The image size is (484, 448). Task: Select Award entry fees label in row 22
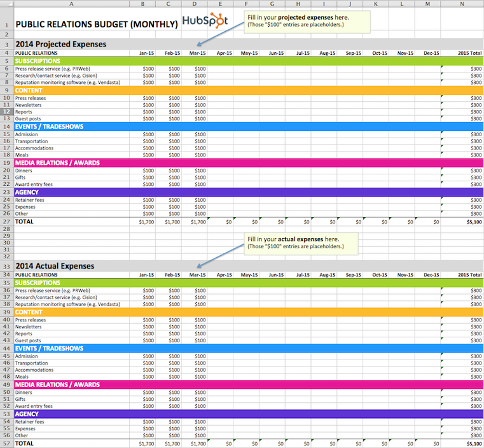pos(34,184)
